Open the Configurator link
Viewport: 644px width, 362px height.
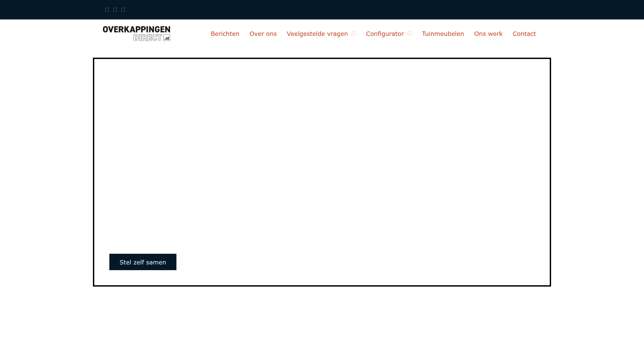click(x=385, y=34)
